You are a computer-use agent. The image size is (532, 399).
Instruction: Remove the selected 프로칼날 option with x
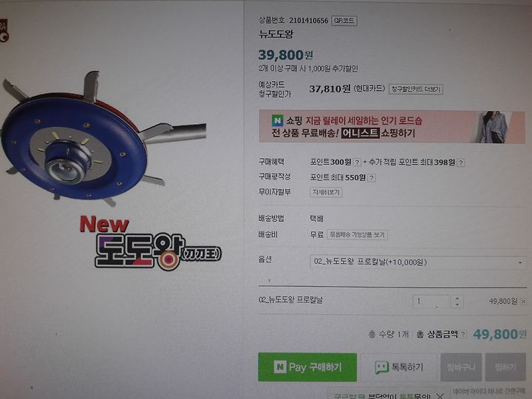coord(524,301)
